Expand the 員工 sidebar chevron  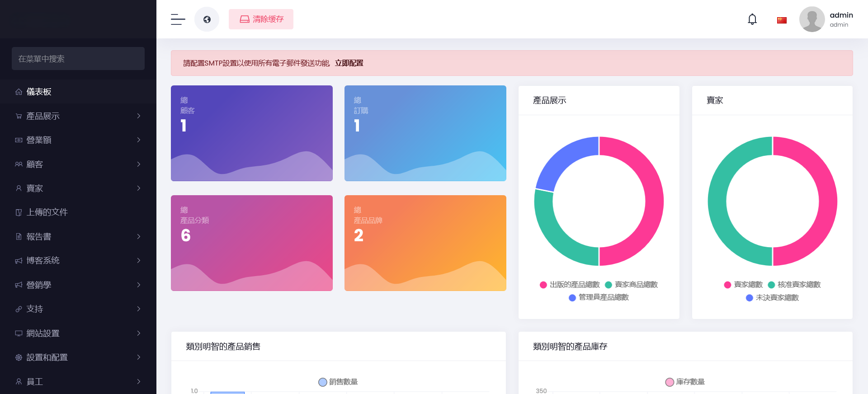point(139,381)
